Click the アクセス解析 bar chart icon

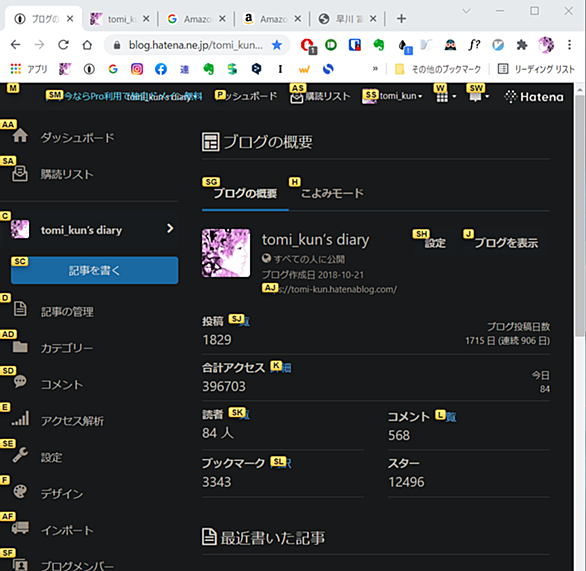(x=20, y=418)
